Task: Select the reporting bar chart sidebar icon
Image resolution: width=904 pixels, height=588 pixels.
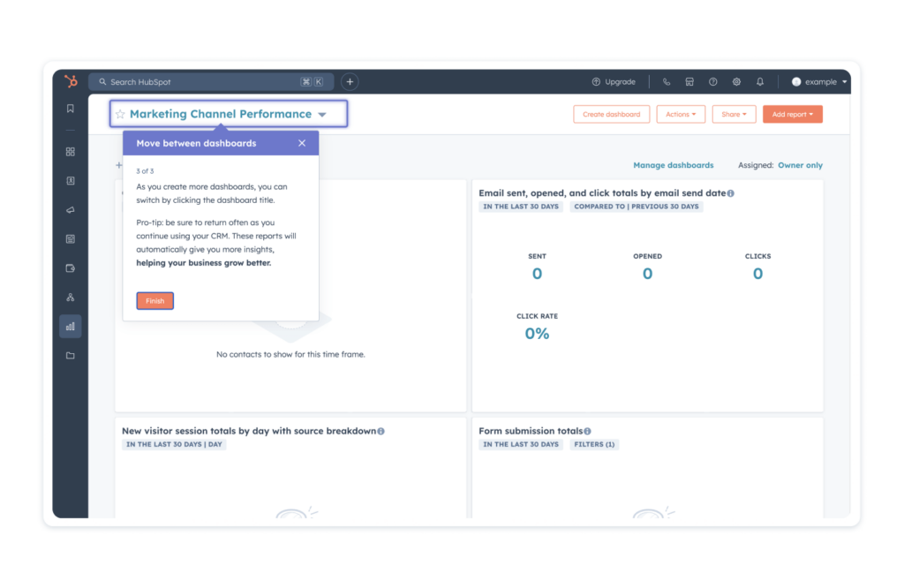Action: click(x=71, y=327)
